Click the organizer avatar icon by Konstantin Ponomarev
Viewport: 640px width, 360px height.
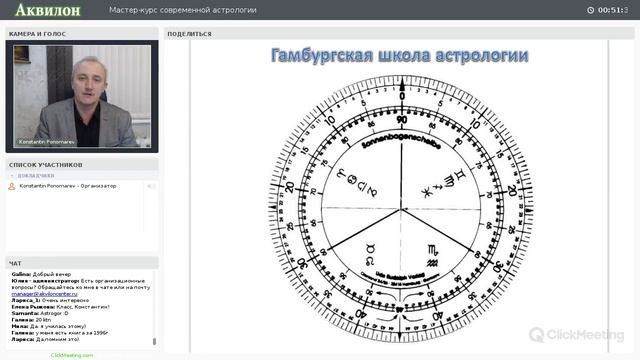coord(12,187)
